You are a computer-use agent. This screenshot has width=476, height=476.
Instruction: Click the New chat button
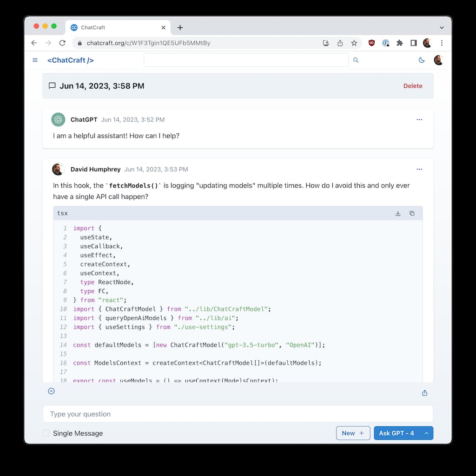[353, 433]
